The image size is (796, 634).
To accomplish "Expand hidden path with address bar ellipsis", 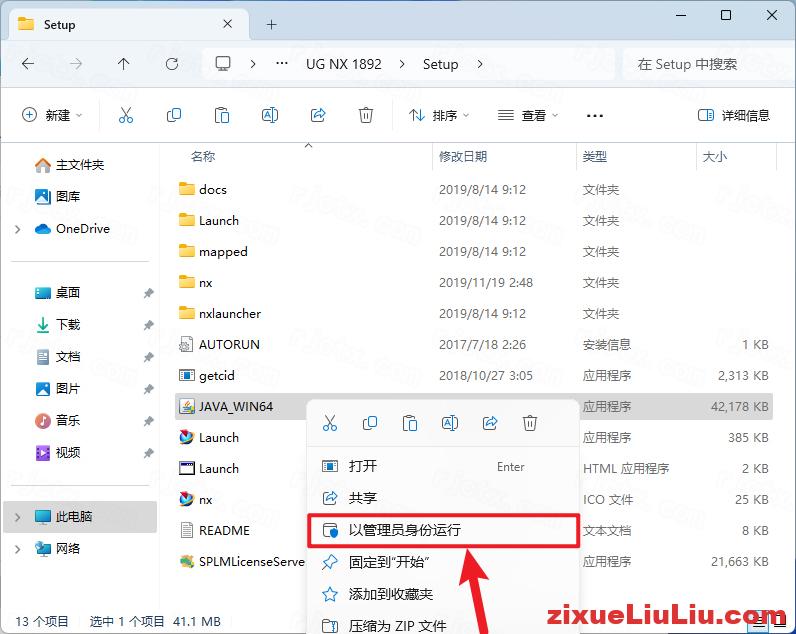I will pos(282,63).
